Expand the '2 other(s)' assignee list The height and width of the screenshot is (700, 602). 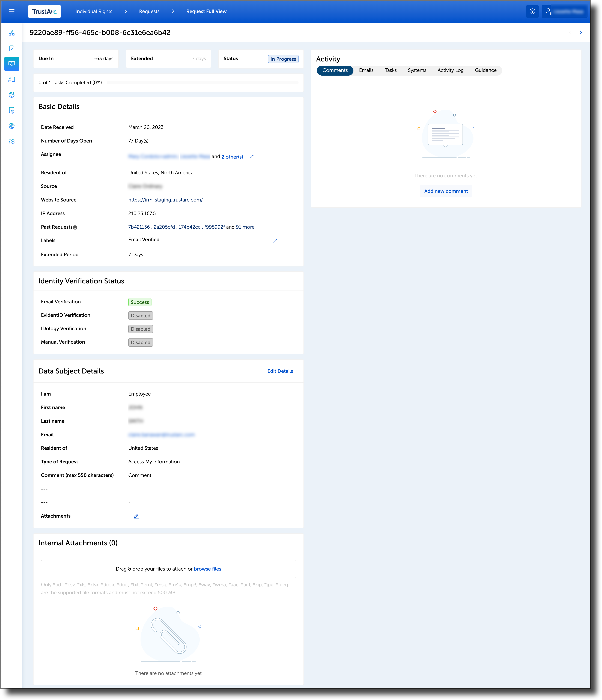coord(232,156)
